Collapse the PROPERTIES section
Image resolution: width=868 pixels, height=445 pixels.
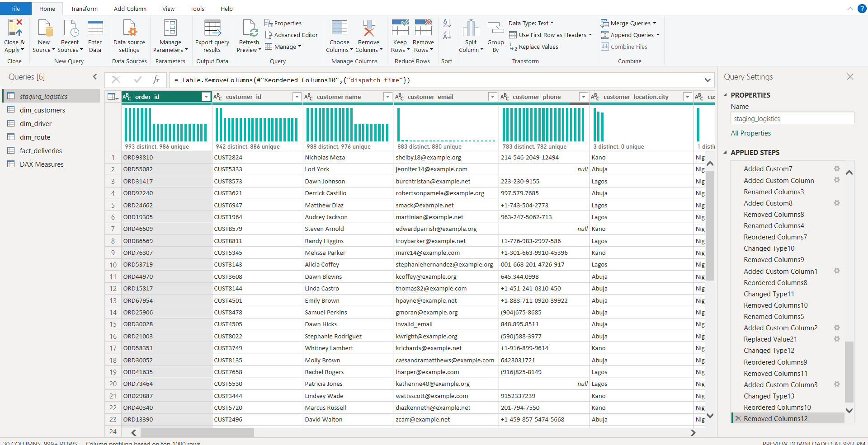[x=725, y=95]
